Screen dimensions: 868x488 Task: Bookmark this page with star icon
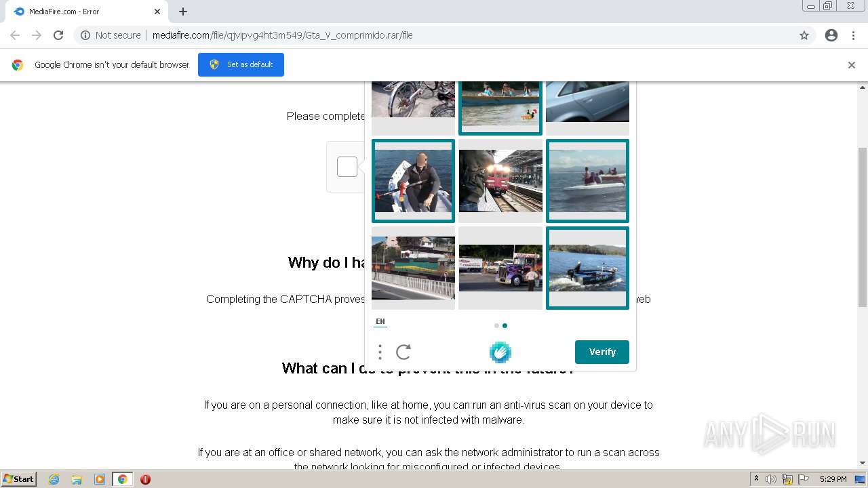click(x=804, y=35)
